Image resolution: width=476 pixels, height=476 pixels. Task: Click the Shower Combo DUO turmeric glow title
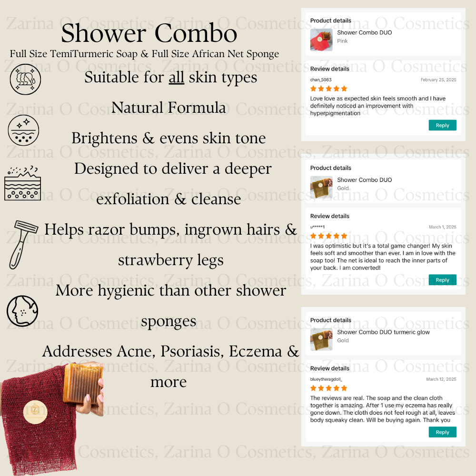click(383, 332)
